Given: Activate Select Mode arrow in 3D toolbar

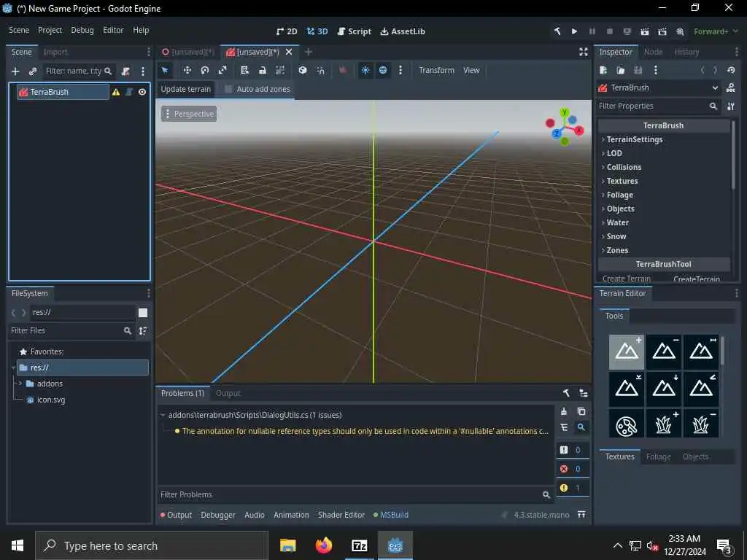Looking at the screenshot, I should click(x=165, y=71).
